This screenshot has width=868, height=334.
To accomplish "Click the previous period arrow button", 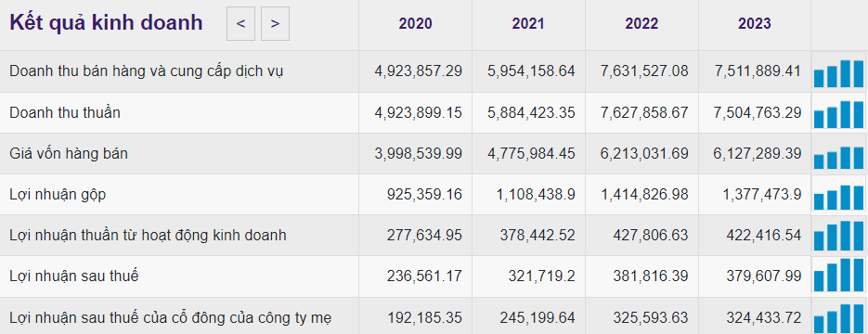I will click(x=240, y=24).
